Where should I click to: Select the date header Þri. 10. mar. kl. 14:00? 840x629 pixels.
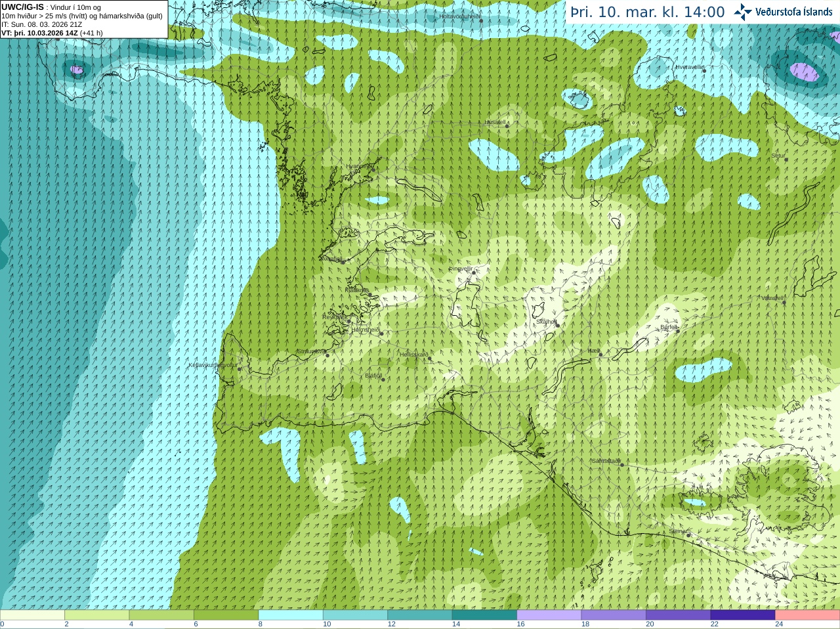click(648, 12)
